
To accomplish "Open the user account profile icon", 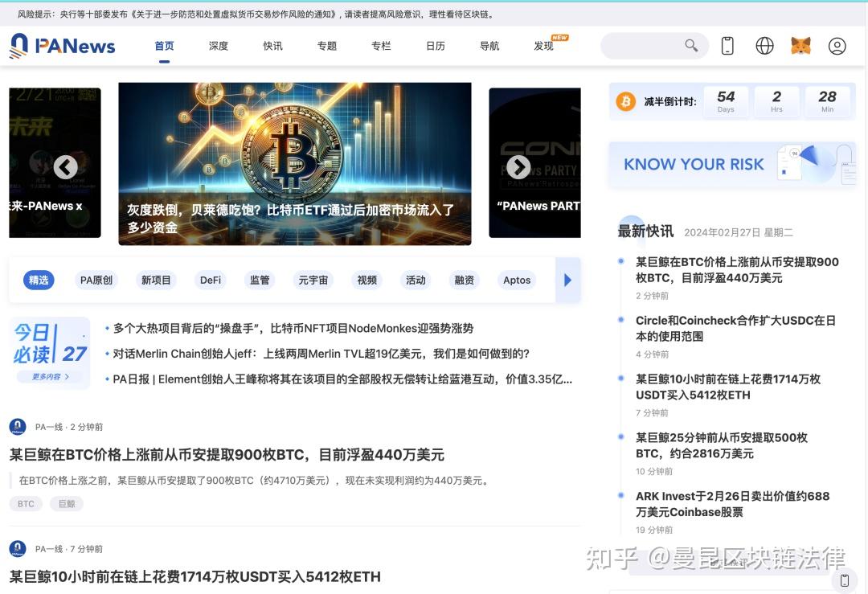I will [837, 46].
